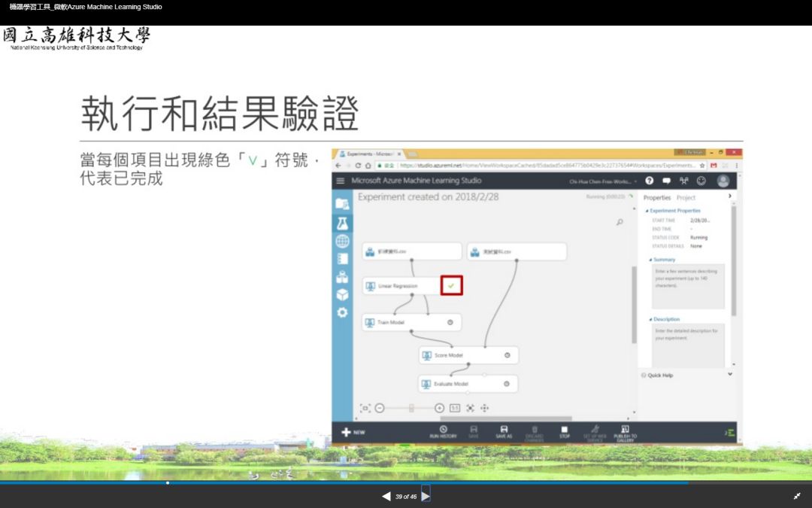Open the bottom-bar output log icon
The width and height of the screenshot is (812, 508).
[x=729, y=432]
